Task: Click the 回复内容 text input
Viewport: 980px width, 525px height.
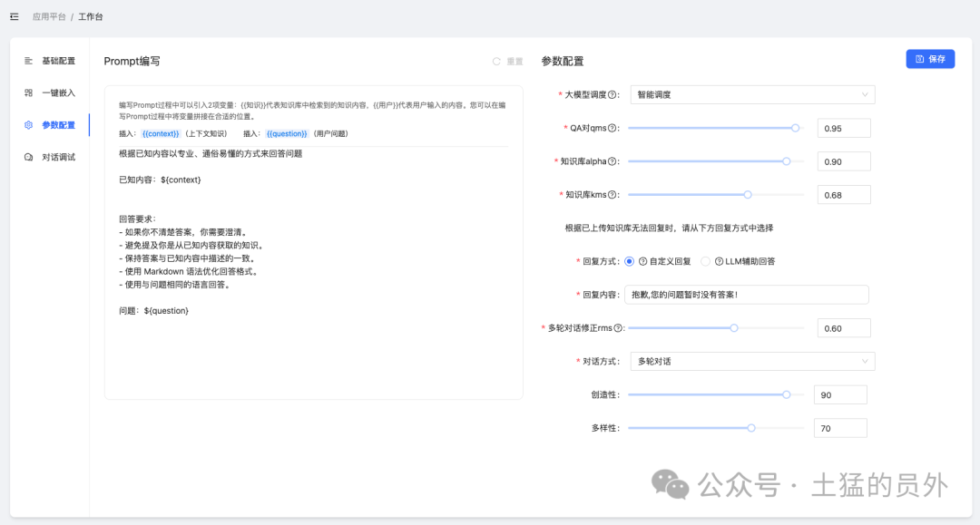Action: click(747, 295)
